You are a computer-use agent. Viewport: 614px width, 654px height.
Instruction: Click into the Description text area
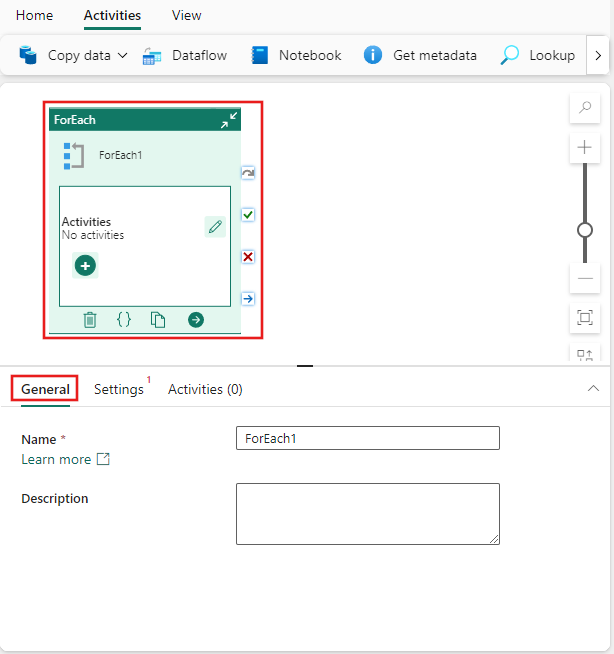368,514
